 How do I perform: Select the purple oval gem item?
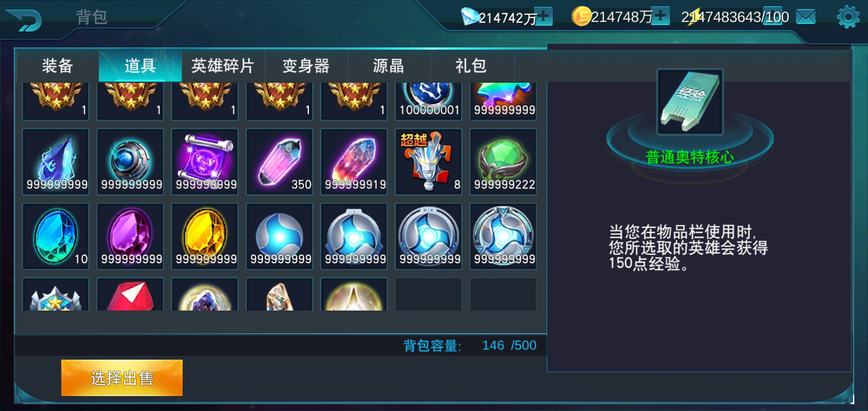pyautogui.click(x=130, y=236)
